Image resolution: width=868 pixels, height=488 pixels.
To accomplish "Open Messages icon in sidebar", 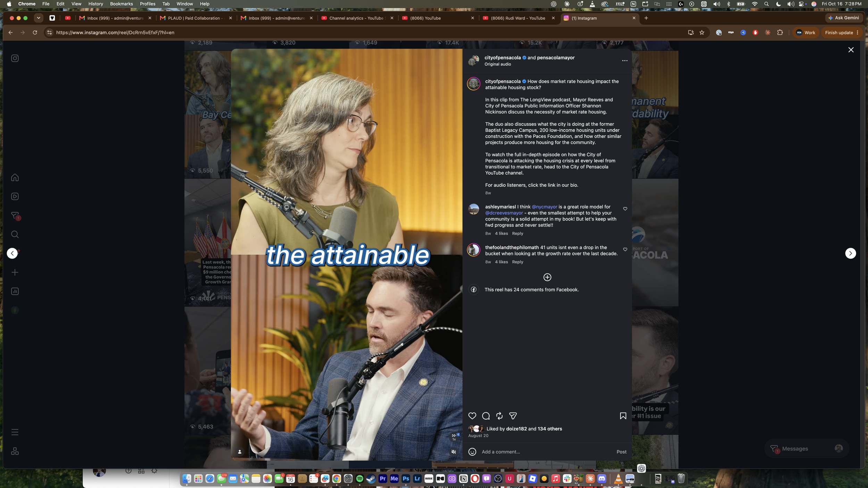I will (x=15, y=216).
